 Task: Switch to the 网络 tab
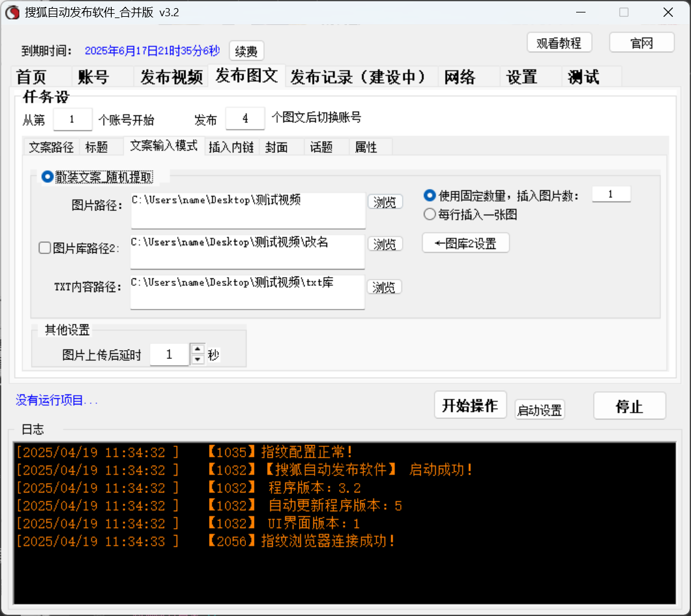coord(469,77)
